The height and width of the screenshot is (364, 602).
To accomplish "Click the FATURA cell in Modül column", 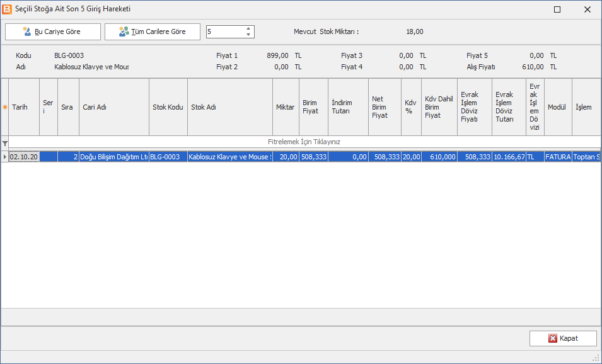I will [559, 156].
